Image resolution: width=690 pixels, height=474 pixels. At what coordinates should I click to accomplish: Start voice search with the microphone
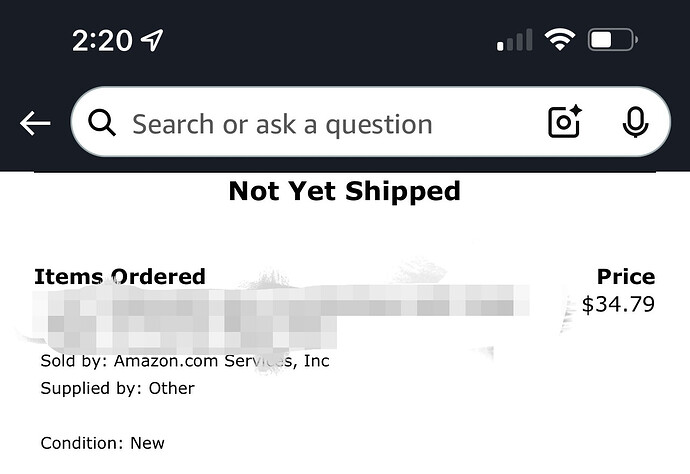634,122
